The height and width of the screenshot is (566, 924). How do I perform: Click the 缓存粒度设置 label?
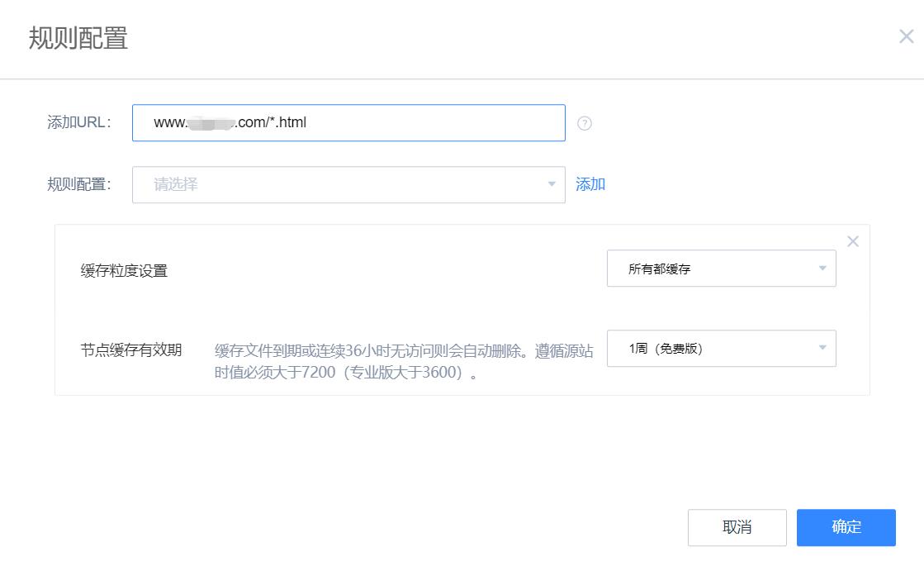(124, 270)
